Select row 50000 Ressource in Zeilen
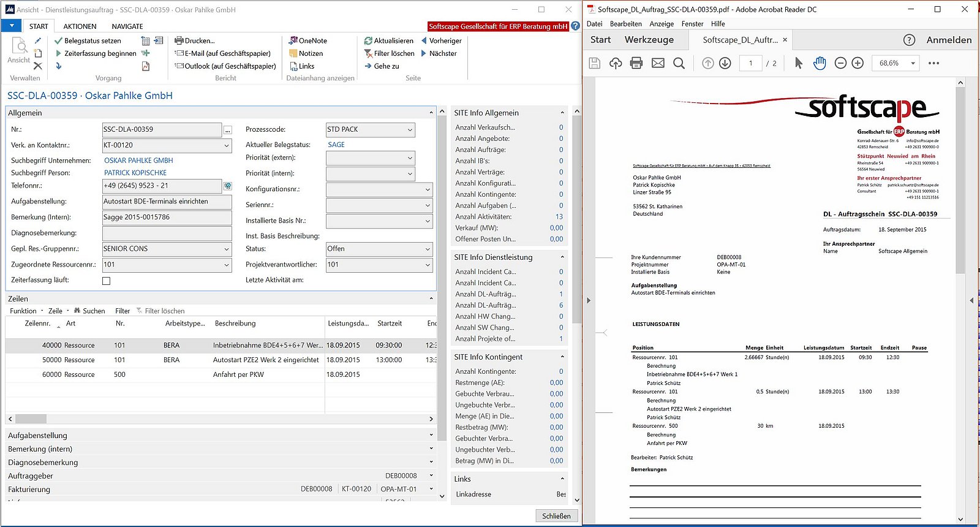Screen dimensions: 980x527 click(221, 360)
